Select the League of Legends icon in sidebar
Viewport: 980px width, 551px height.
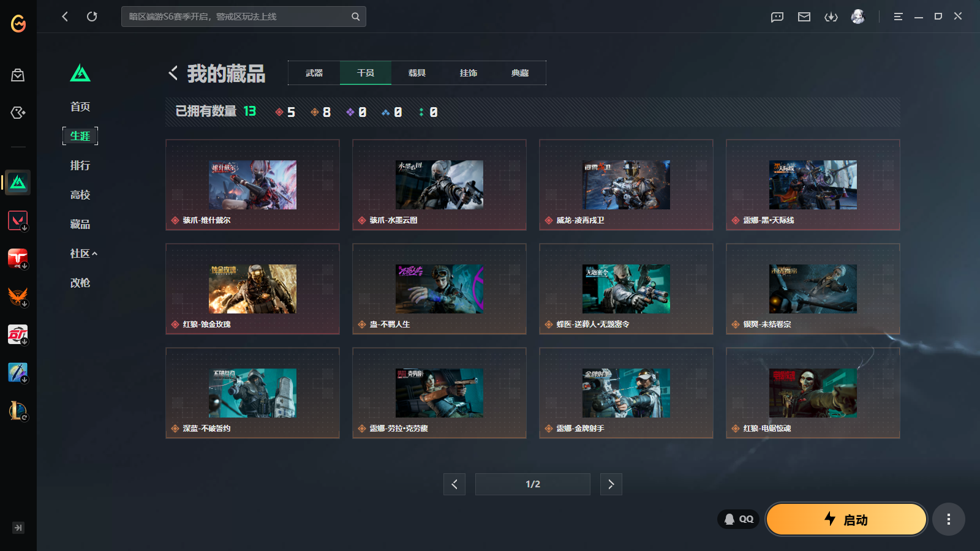click(18, 410)
